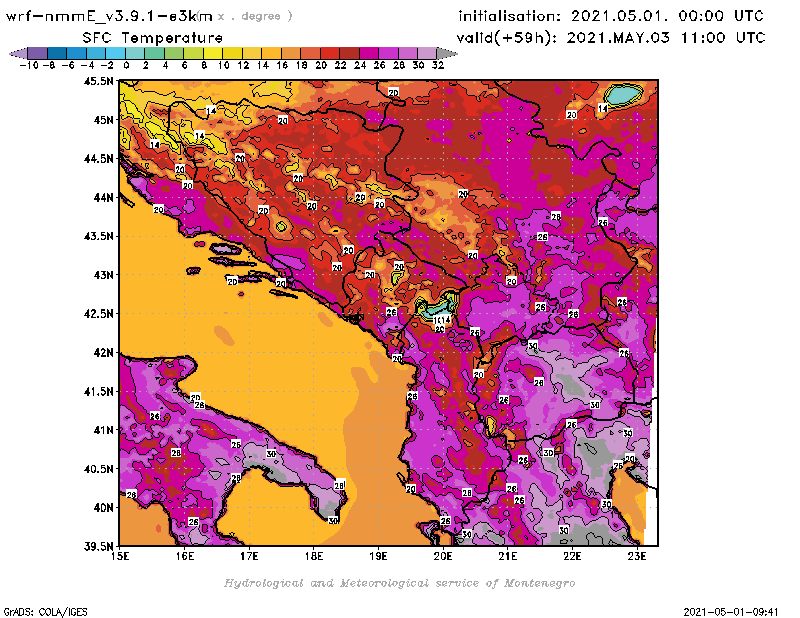Image resolution: width=800 pixels, height=618 pixels.
Task: Click the legend swatch between 22 and 24
Action: 349,53
